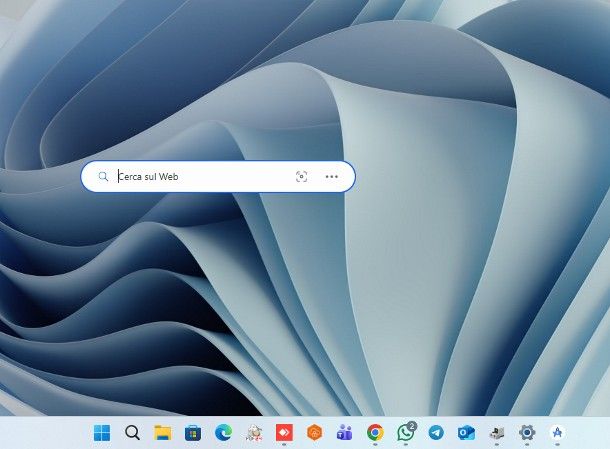The image size is (610, 449).
Task: Click the magnifier icon in search bar
Action: [103, 177]
